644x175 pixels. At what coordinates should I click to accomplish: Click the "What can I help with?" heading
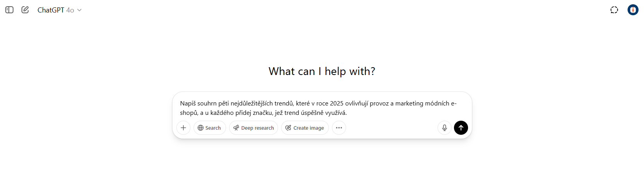(x=322, y=71)
